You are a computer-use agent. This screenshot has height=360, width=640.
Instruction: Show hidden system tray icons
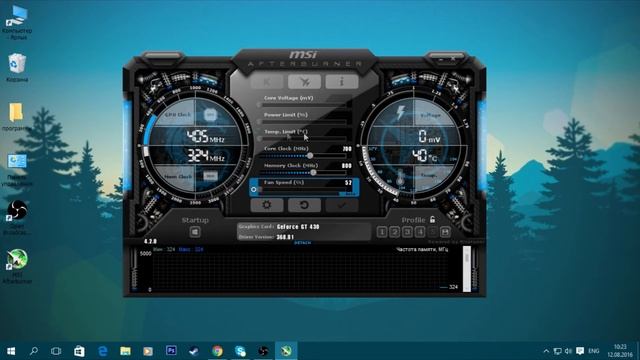pos(546,351)
